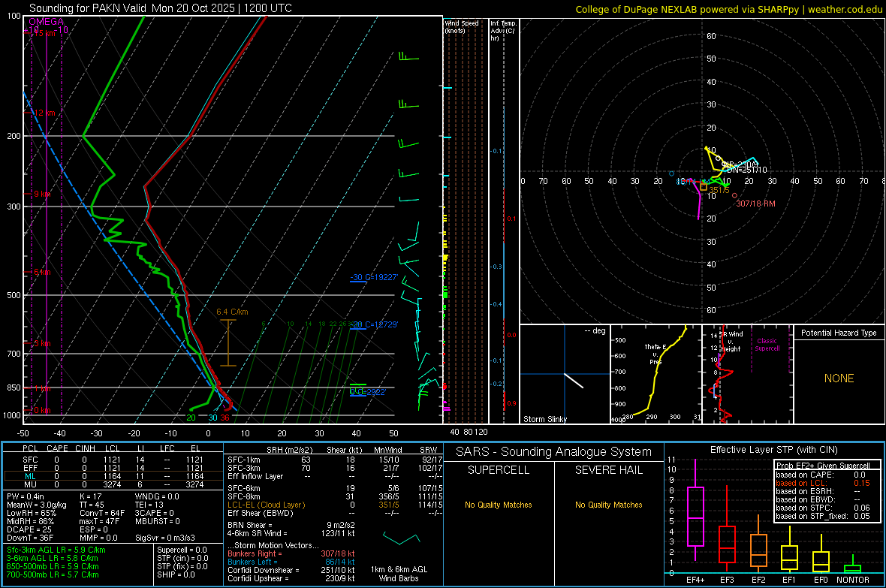
Task: Click the weather.cod.edu NEXLAB credit text
Action: pyautogui.click(x=728, y=9)
